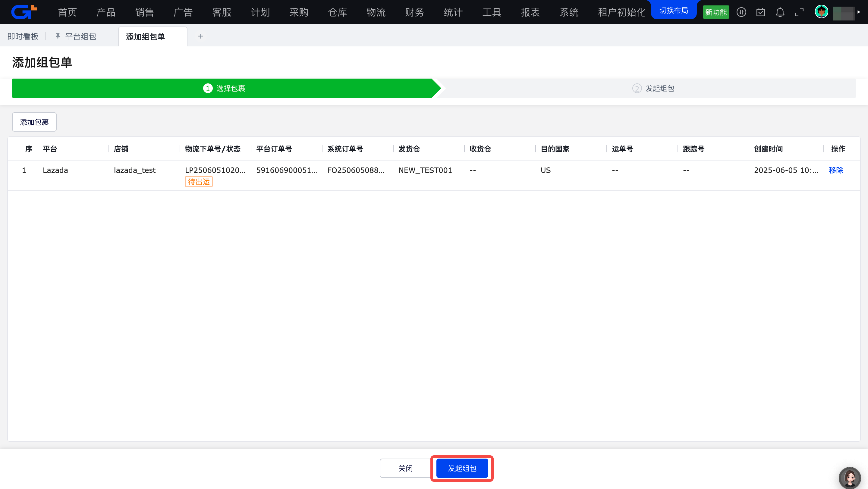Click the 系统订单号 column header
868x489 pixels.
click(x=345, y=149)
